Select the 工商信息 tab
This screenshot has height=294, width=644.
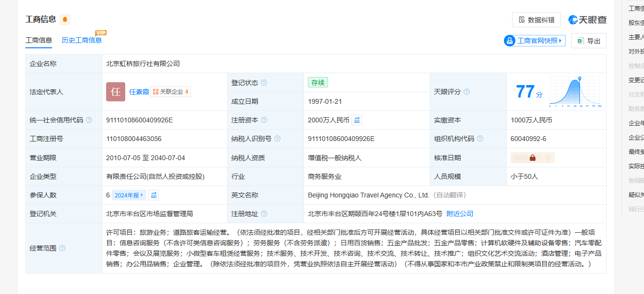(x=39, y=40)
